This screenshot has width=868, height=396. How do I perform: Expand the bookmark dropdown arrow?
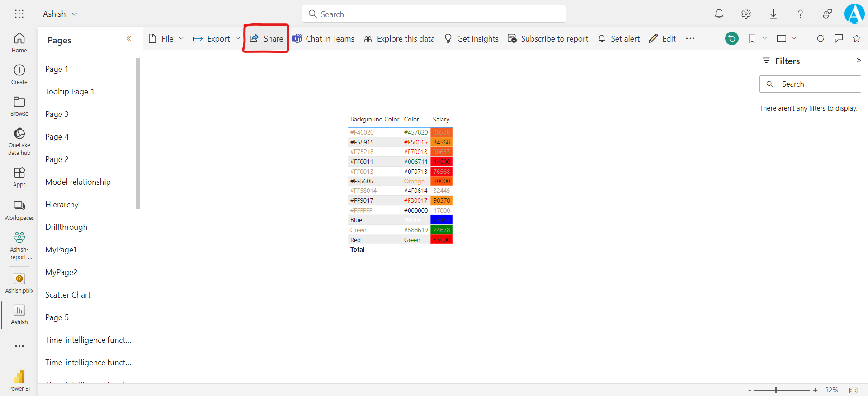click(764, 38)
